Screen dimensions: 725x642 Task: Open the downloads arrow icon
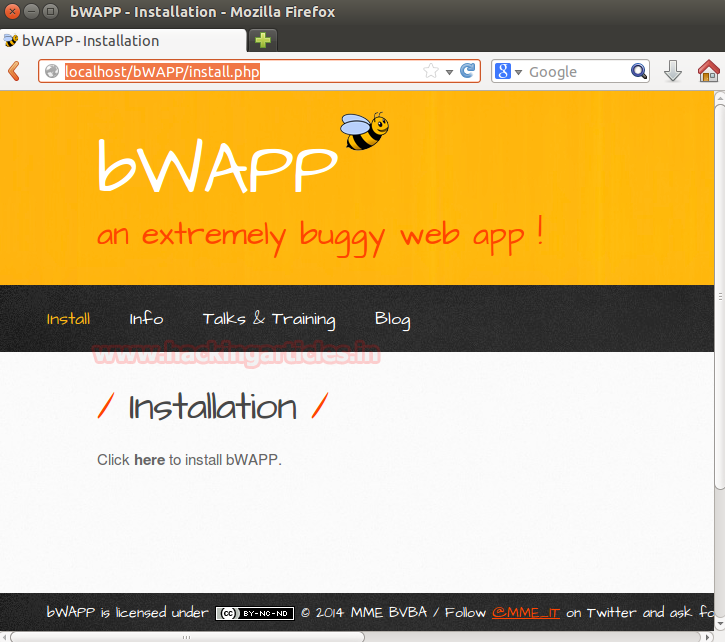tap(673, 71)
